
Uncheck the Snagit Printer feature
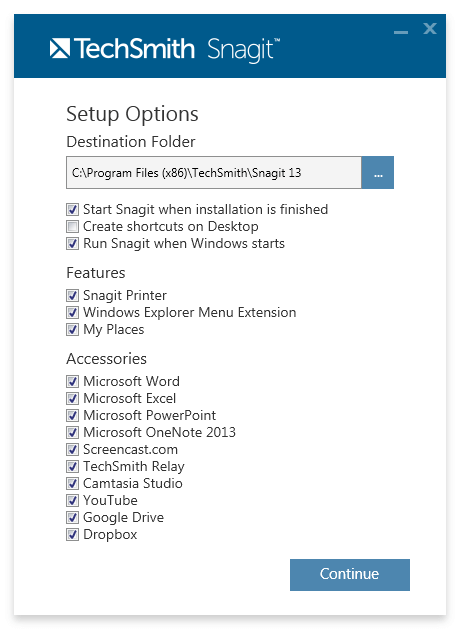(x=73, y=296)
